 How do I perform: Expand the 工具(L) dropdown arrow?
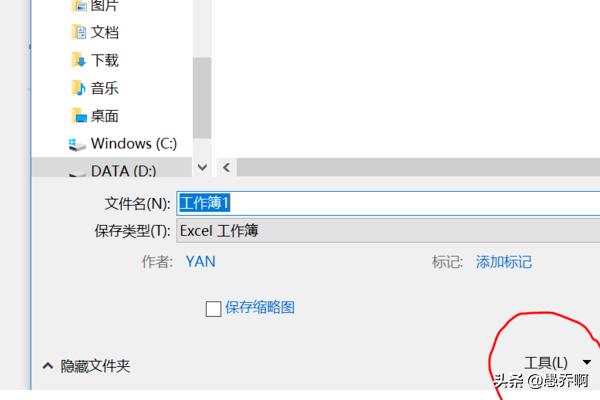tap(587, 362)
